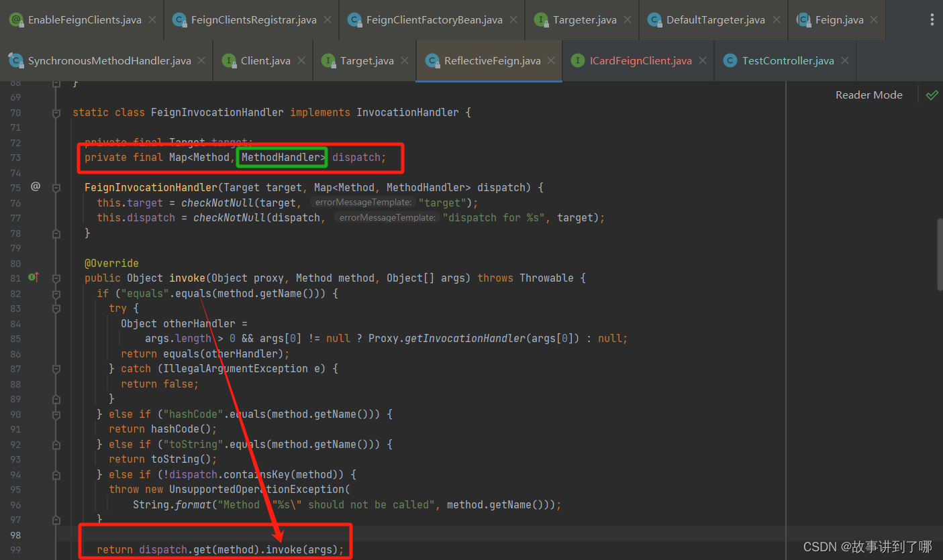Image resolution: width=943 pixels, height=560 pixels.
Task: Collapse the FeignInvocationHandler class at line 70
Action: point(56,113)
